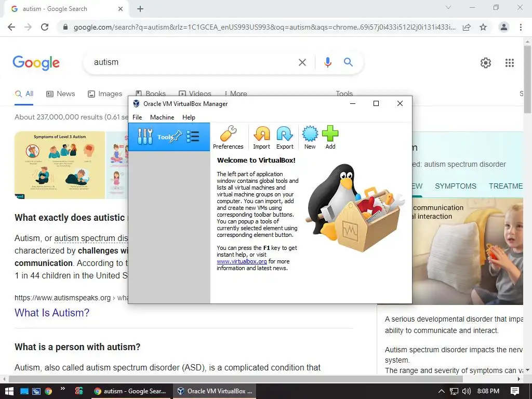Open the Chrome profile avatar
Viewport: 532px width, 399px height.
(504, 27)
